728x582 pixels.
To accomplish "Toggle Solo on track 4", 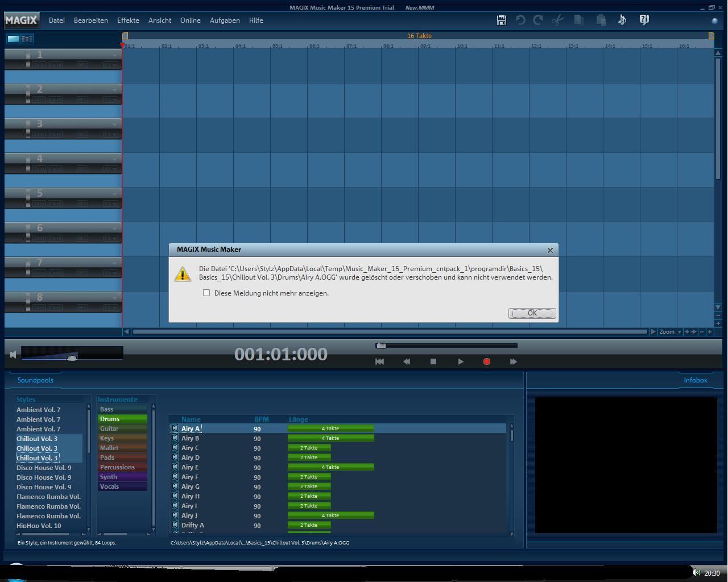I will click(x=39, y=169).
